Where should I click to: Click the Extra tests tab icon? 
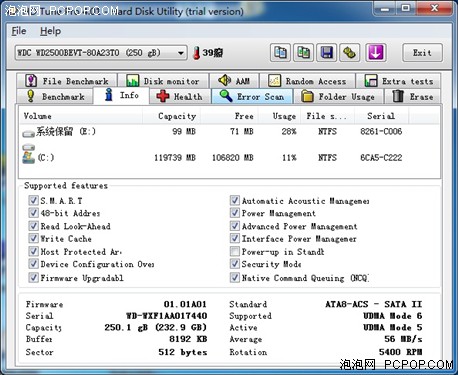[371, 81]
